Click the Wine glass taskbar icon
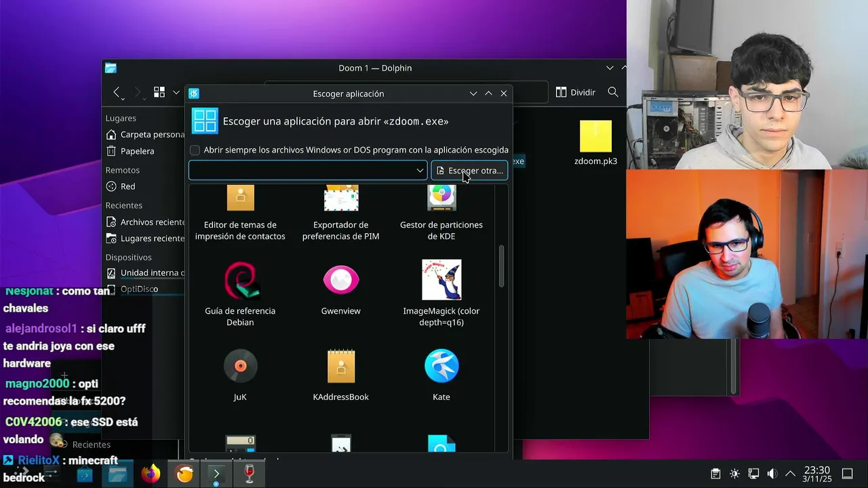Image resolution: width=868 pixels, height=488 pixels. pos(249,473)
